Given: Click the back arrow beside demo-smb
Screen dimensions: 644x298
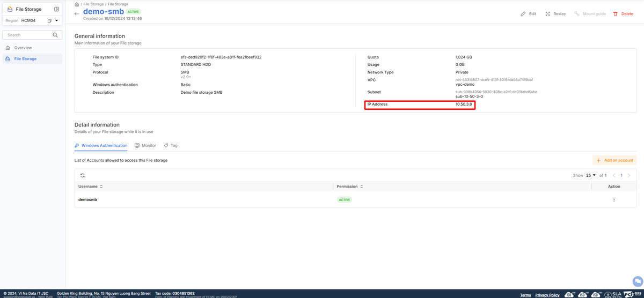Looking at the screenshot, I should 77,13.
